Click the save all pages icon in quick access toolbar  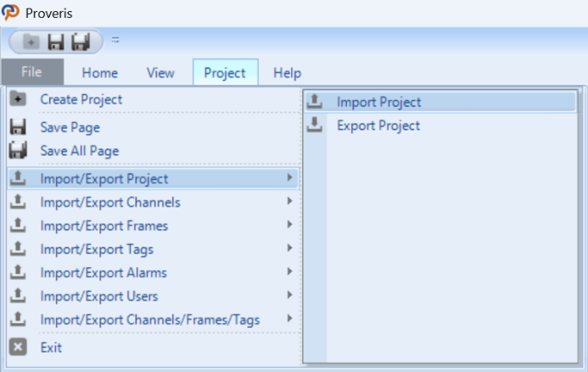click(x=81, y=42)
